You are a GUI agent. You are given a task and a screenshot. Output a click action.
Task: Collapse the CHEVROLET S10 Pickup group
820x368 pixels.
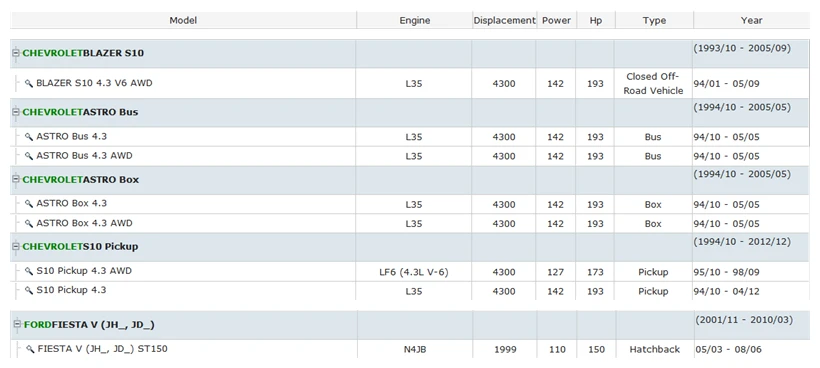tap(16, 246)
